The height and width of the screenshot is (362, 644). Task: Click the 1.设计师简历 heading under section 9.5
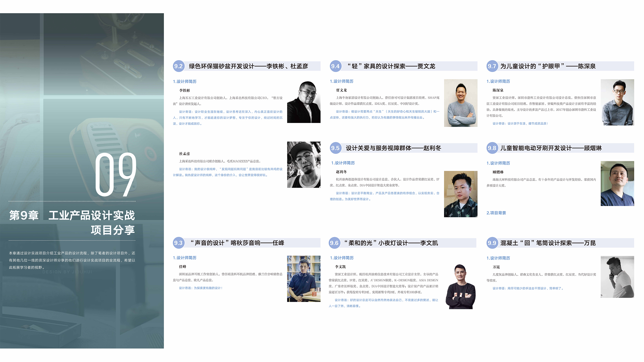[343, 163]
